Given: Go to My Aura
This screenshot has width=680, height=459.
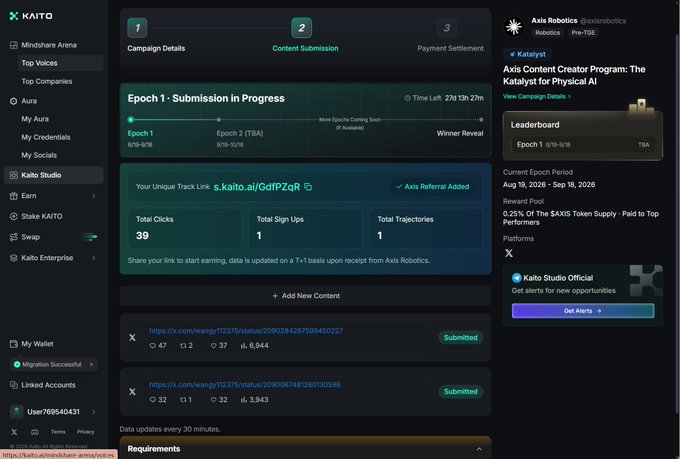Looking at the screenshot, I should click(x=35, y=119).
